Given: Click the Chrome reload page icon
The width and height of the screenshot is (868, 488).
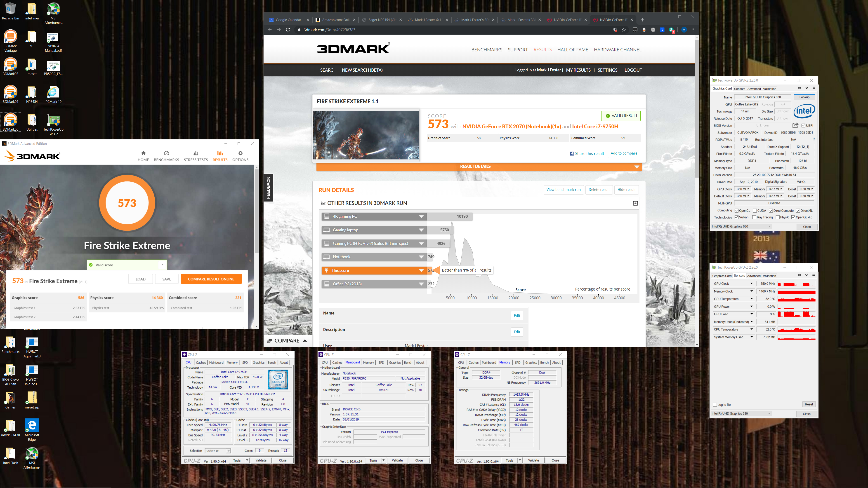Looking at the screenshot, I should 288,30.
